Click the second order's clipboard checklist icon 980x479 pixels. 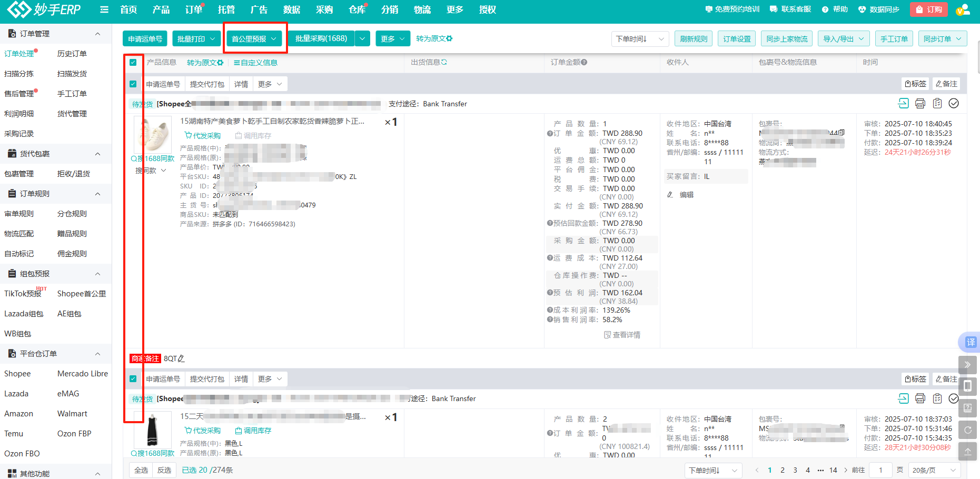(x=937, y=398)
